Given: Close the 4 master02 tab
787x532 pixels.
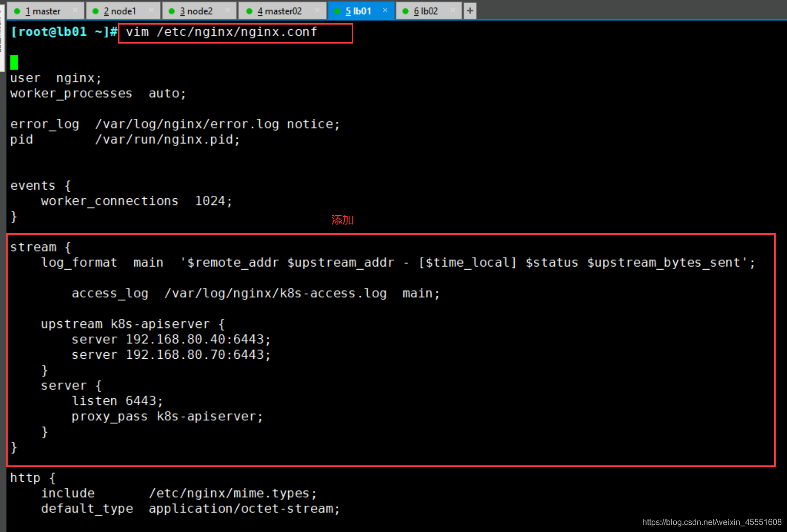Looking at the screenshot, I should point(317,10).
